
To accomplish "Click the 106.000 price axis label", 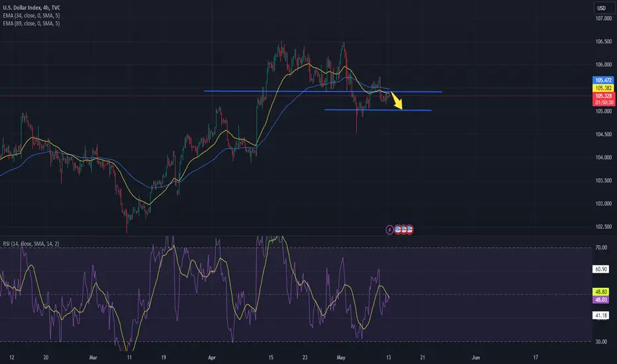I will coord(603,65).
